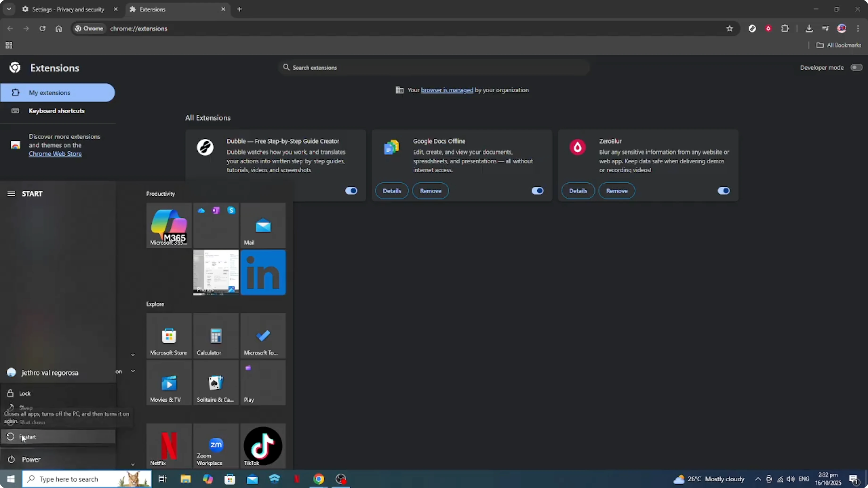Go to the Chrome home page button
The height and width of the screenshot is (488, 868).
(59, 29)
